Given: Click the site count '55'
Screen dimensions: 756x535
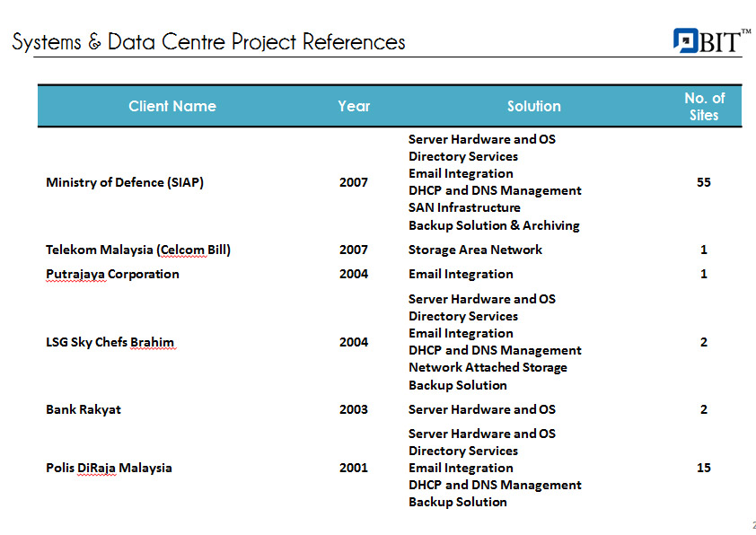Looking at the screenshot, I should tap(704, 182).
